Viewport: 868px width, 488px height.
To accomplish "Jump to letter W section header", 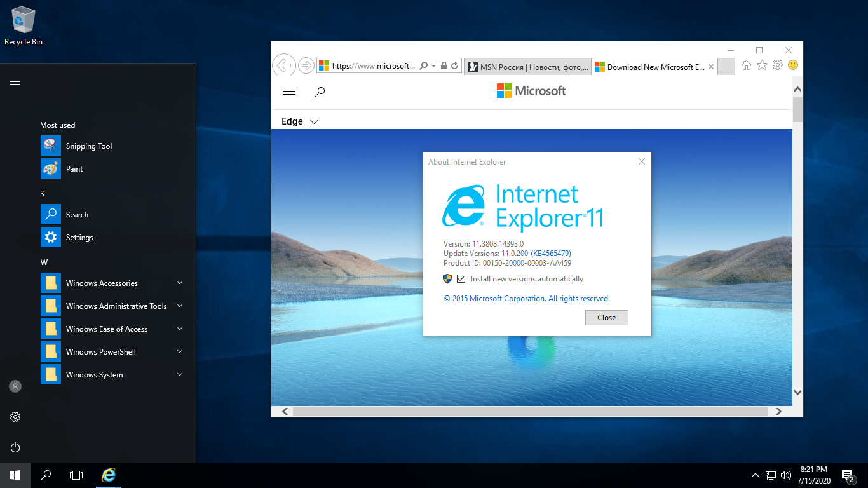I will click(44, 262).
